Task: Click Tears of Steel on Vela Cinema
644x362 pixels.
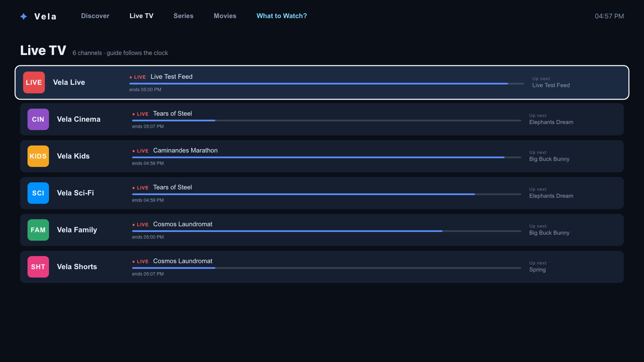Action: click(172, 114)
